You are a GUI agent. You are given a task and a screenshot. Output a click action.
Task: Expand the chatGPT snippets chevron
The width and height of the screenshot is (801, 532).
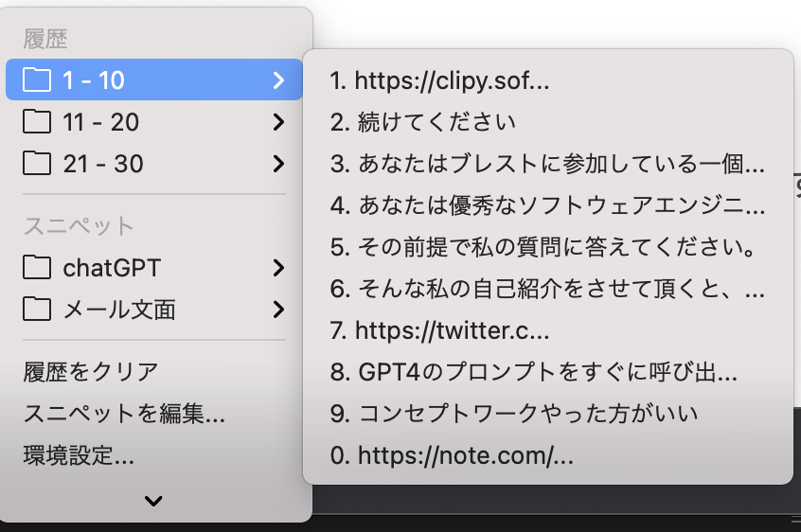(277, 268)
